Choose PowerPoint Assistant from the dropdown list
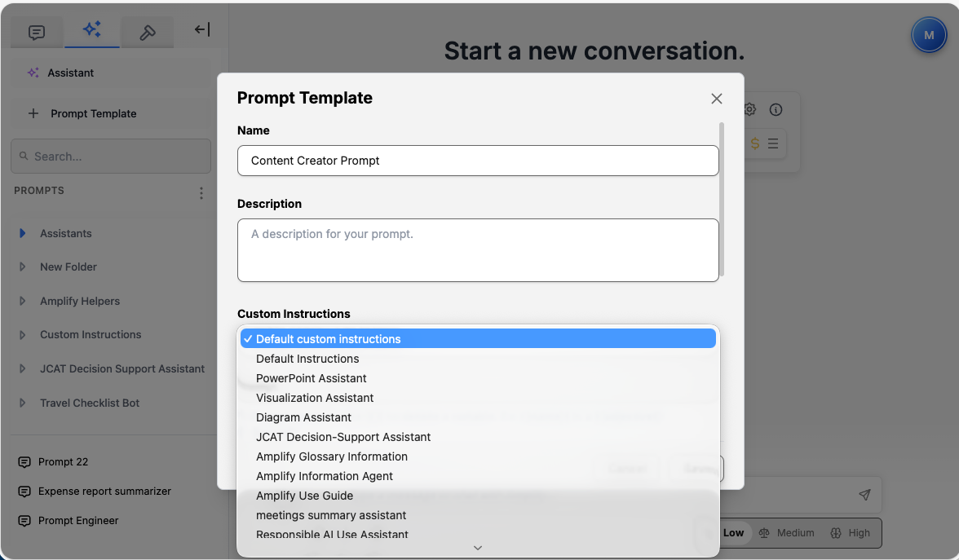 (312, 378)
